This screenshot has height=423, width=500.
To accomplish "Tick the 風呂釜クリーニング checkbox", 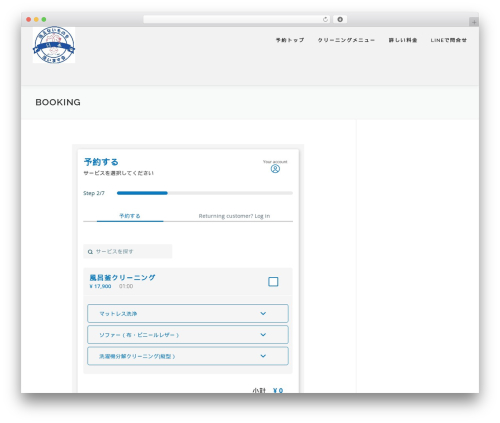I will point(273,282).
